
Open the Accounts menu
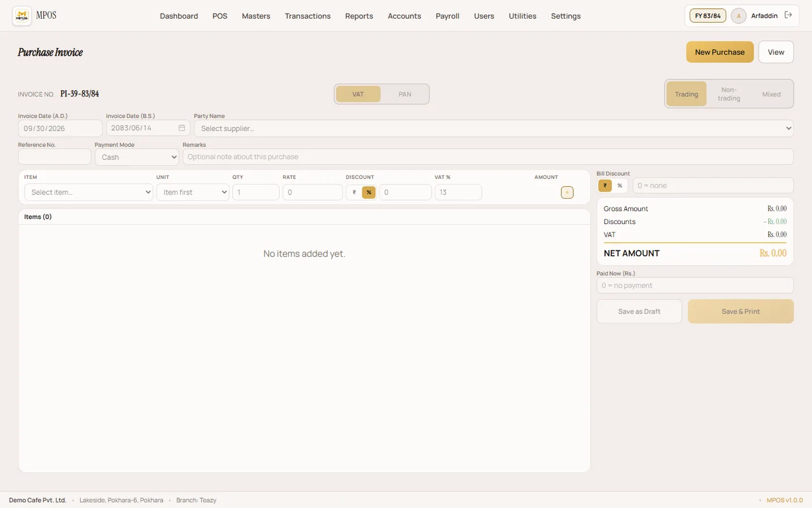(x=404, y=16)
